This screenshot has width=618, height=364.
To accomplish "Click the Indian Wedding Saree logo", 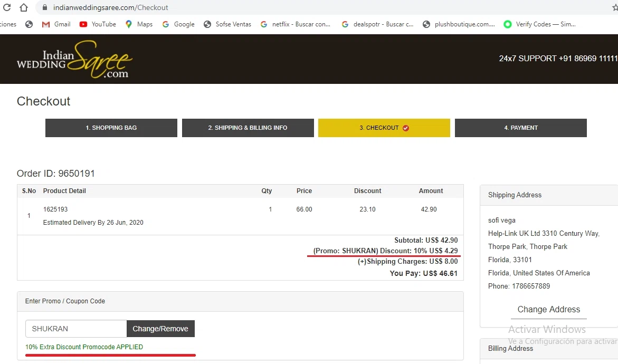I will (x=74, y=60).
